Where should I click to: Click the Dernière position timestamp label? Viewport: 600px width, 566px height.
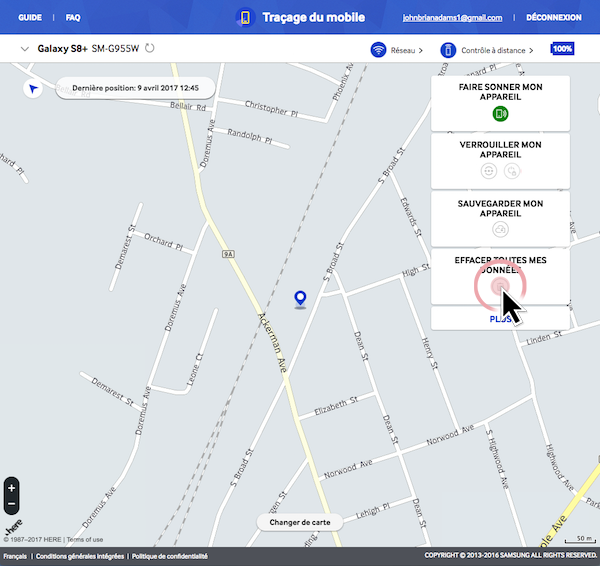[135, 88]
